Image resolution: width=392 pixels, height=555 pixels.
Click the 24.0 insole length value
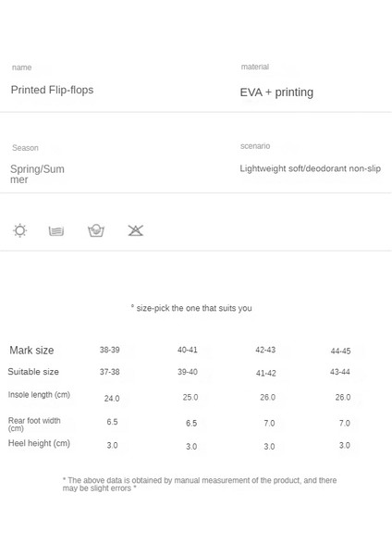112,398
